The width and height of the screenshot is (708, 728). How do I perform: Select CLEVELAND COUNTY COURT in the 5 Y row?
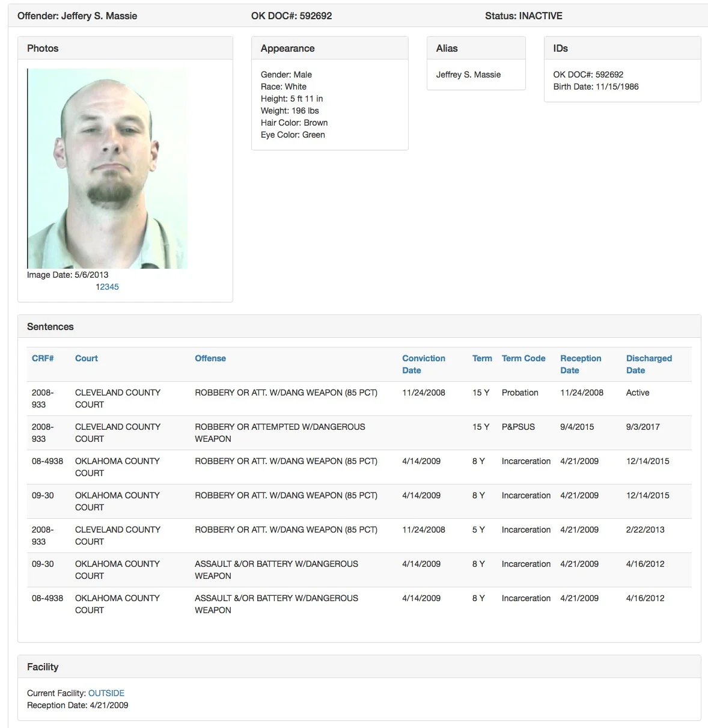click(118, 536)
